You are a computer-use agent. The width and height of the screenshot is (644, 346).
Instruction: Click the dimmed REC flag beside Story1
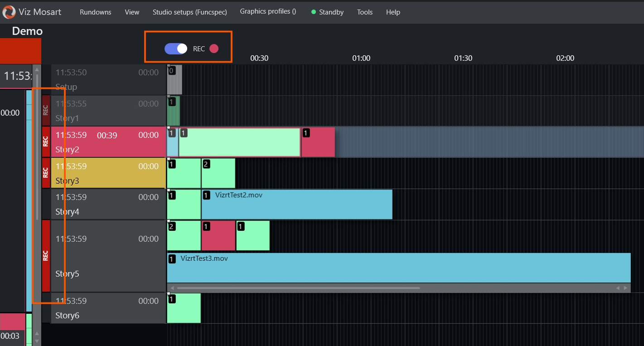click(x=46, y=110)
